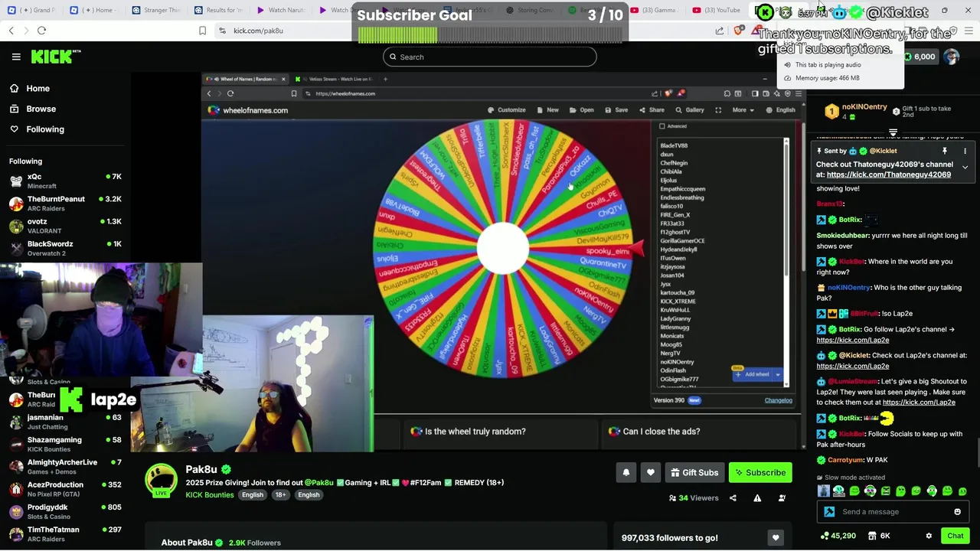Open Add wheel dropdown arrow
The height and width of the screenshot is (551, 980).
(778, 374)
